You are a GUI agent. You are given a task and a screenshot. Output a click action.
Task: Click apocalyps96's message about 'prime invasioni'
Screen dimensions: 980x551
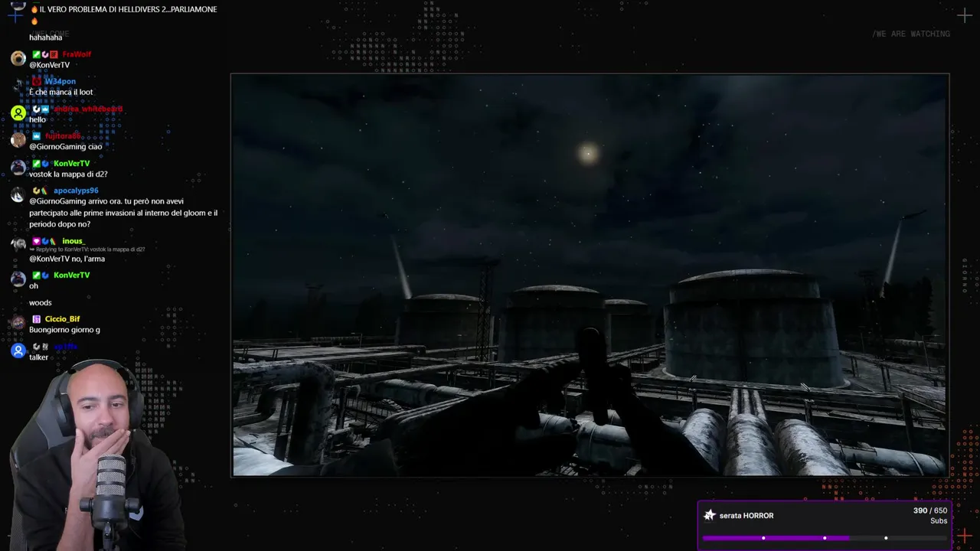(123, 213)
